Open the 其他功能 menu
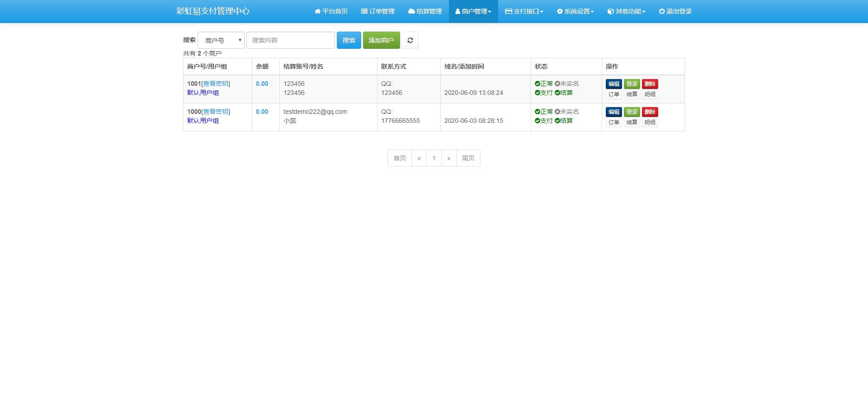The image size is (868, 416). coord(626,11)
